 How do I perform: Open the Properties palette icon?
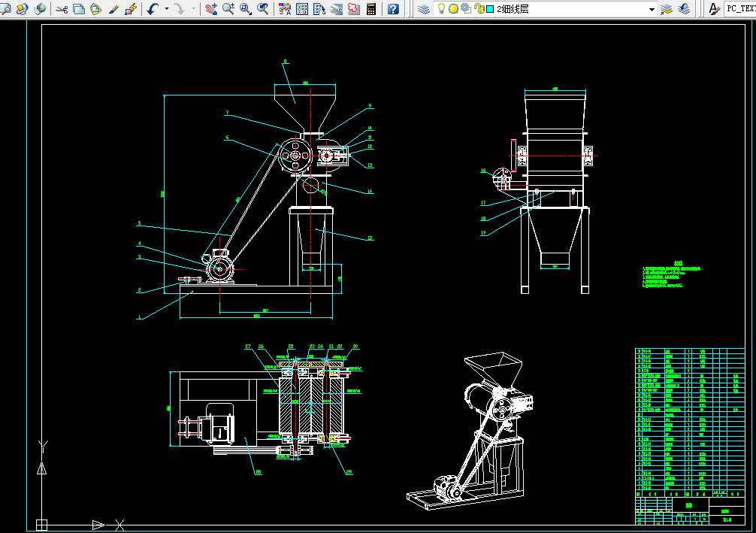[285, 9]
